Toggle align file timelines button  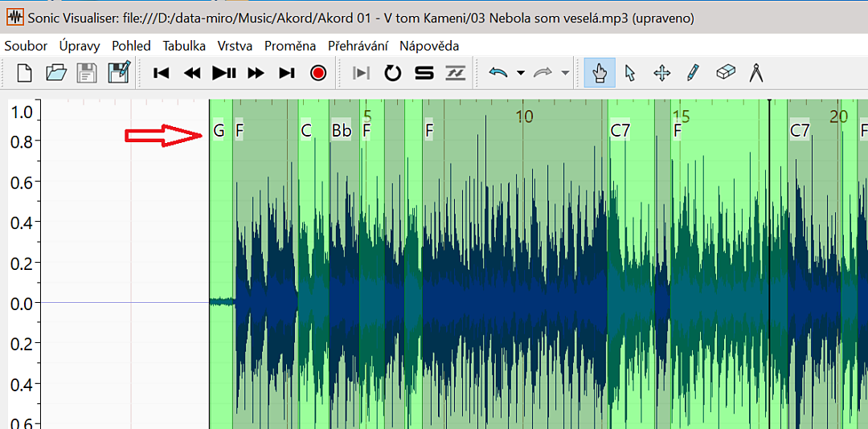point(456,73)
